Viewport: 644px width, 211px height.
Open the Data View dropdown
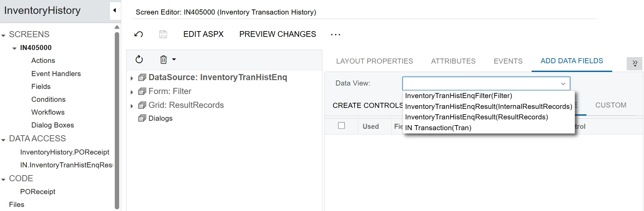[562, 83]
